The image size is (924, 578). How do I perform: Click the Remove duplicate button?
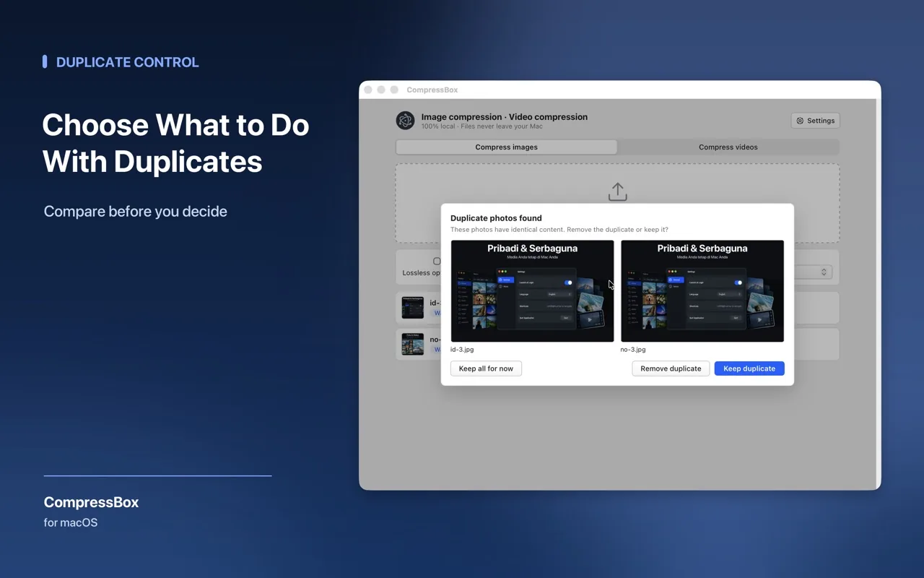pos(671,368)
